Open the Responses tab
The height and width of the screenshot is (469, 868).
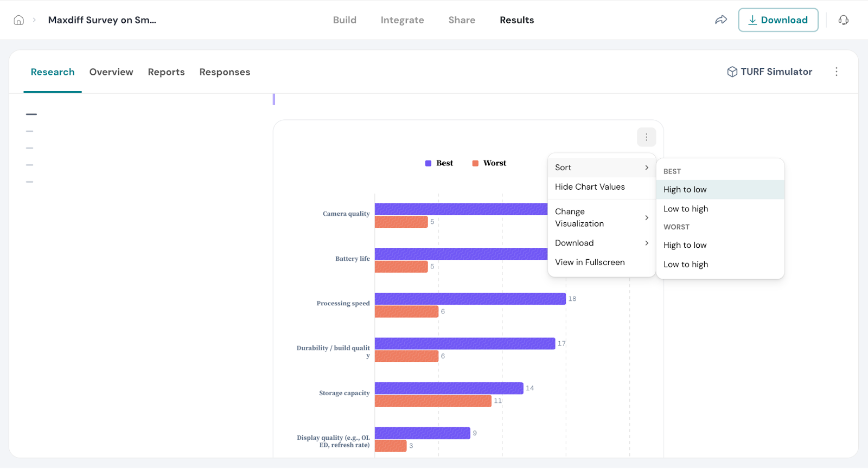[225, 72]
